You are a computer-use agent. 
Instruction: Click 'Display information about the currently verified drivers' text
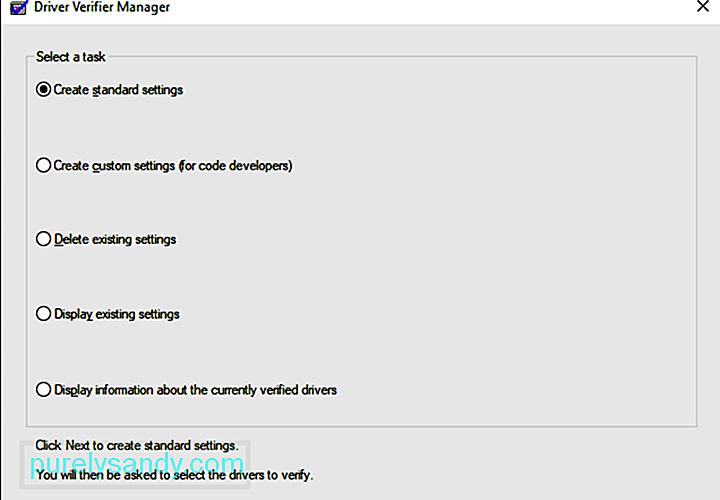195,390
